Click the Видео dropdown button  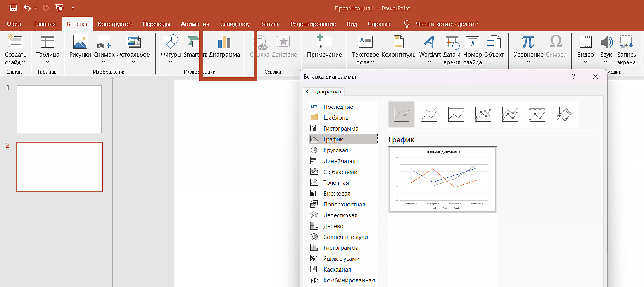point(585,50)
